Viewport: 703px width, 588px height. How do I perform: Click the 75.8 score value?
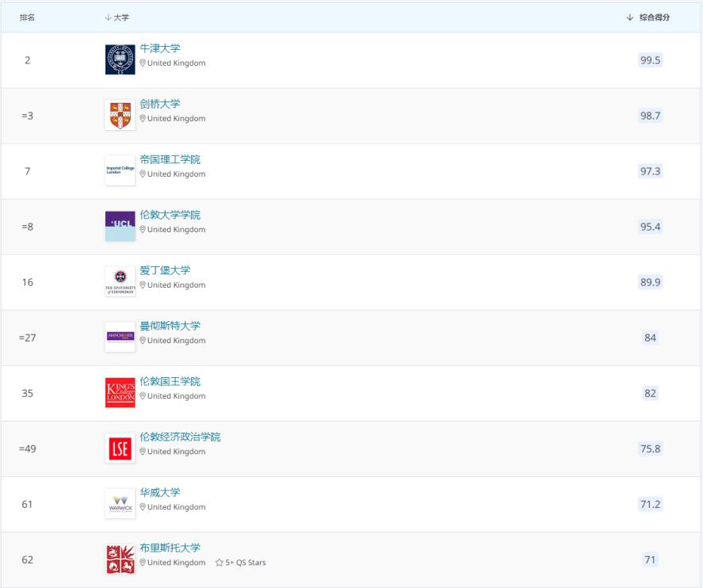click(x=650, y=449)
